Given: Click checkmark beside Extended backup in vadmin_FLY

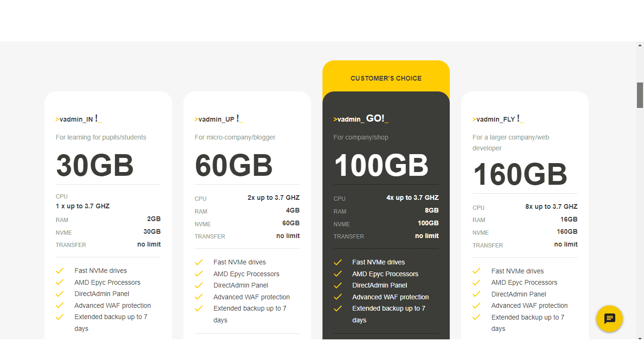Looking at the screenshot, I should [x=477, y=317].
